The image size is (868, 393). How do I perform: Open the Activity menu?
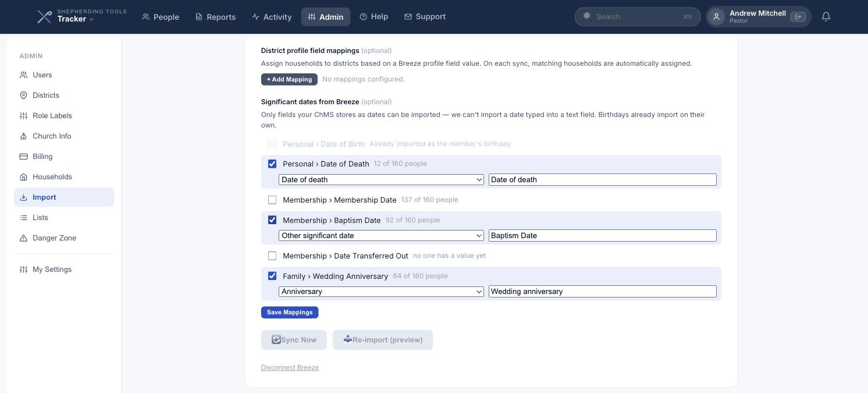(272, 17)
